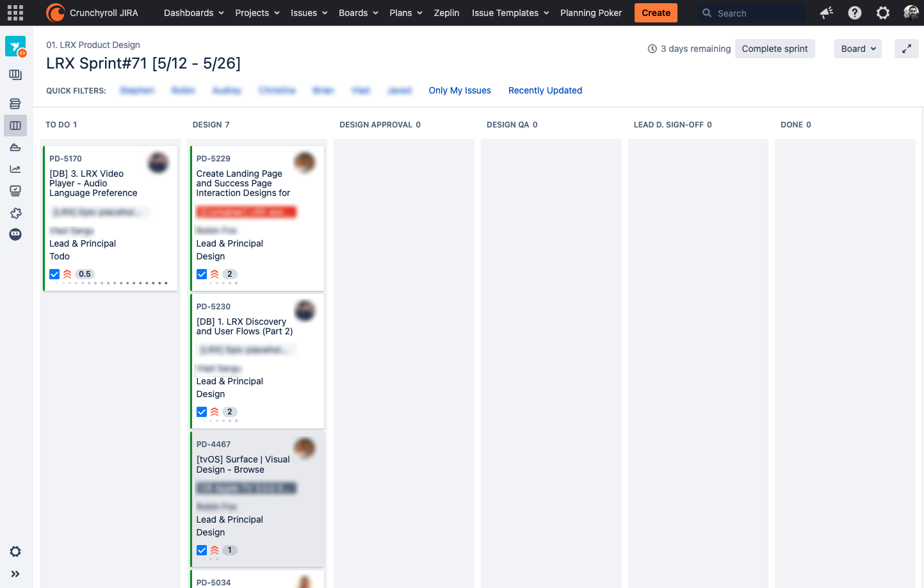
Task: Open the app switcher grid icon
Action: (15, 13)
